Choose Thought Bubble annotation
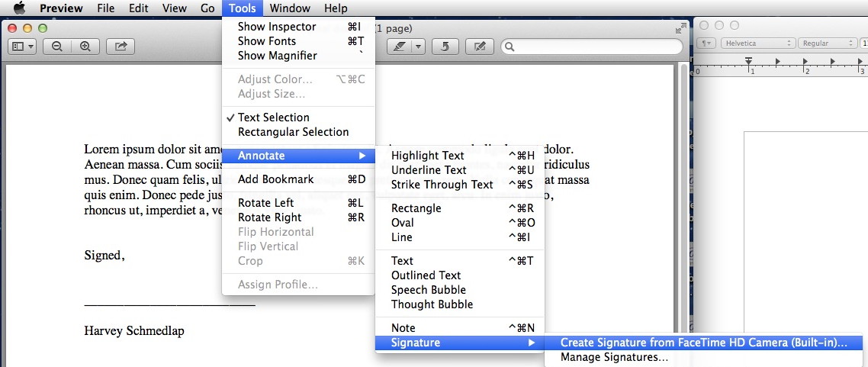 (459, 304)
